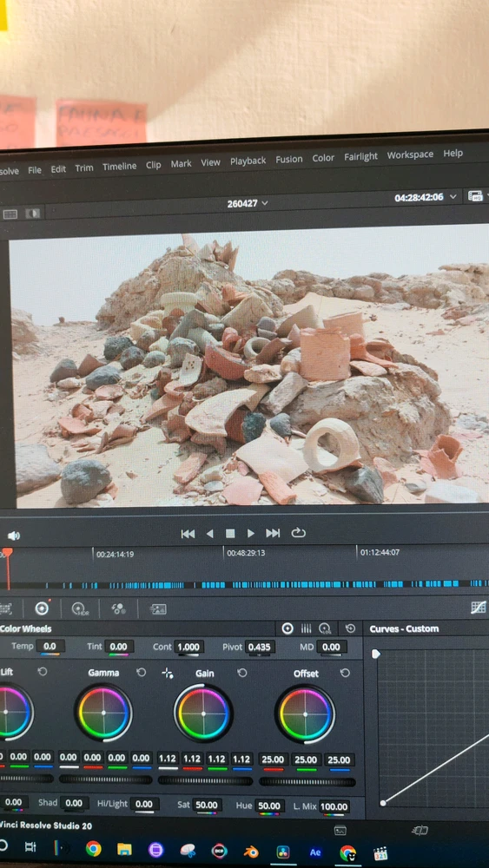Image resolution: width=489 pixels, height=868 pixels.
Task: Mute the viewer audio speaker
Action: pyautogui.click(x=14, y=536)
